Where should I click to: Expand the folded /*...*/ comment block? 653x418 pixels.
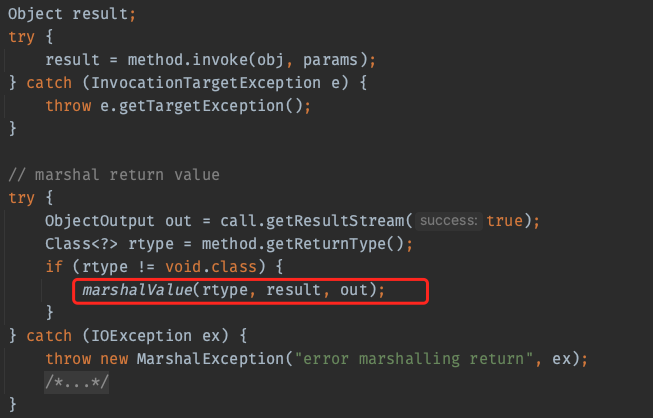pyautogui.click(x=78, y=383)
